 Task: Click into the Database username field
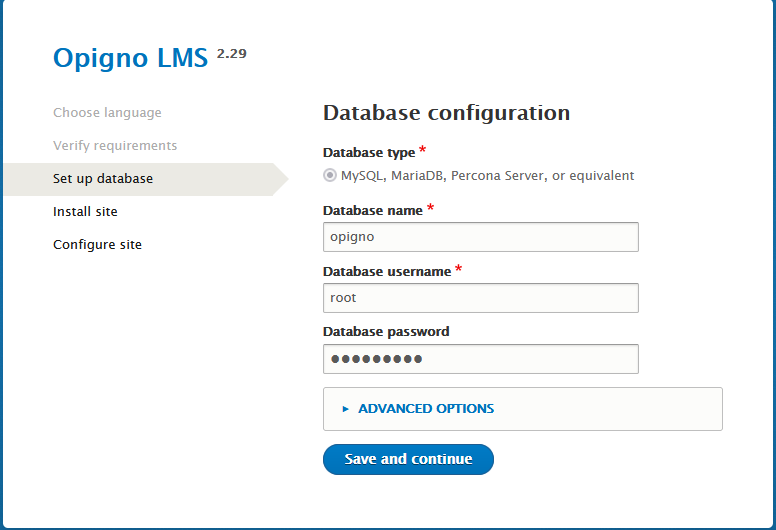pyautogui.click(x=480, y=298)
